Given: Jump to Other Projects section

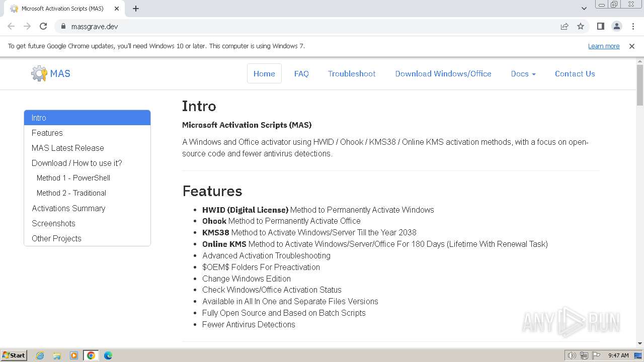Looking at the screenshot, I should click(87, 238).
